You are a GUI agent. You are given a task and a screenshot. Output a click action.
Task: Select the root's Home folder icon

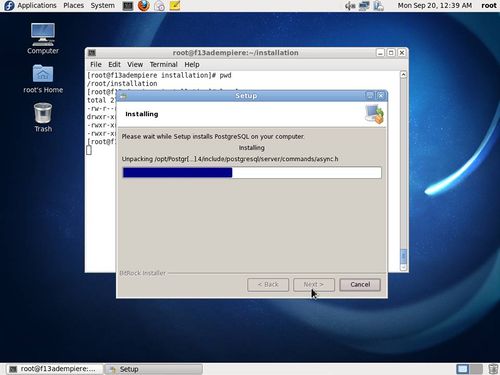pyautogui.click(x=43, y=79)
